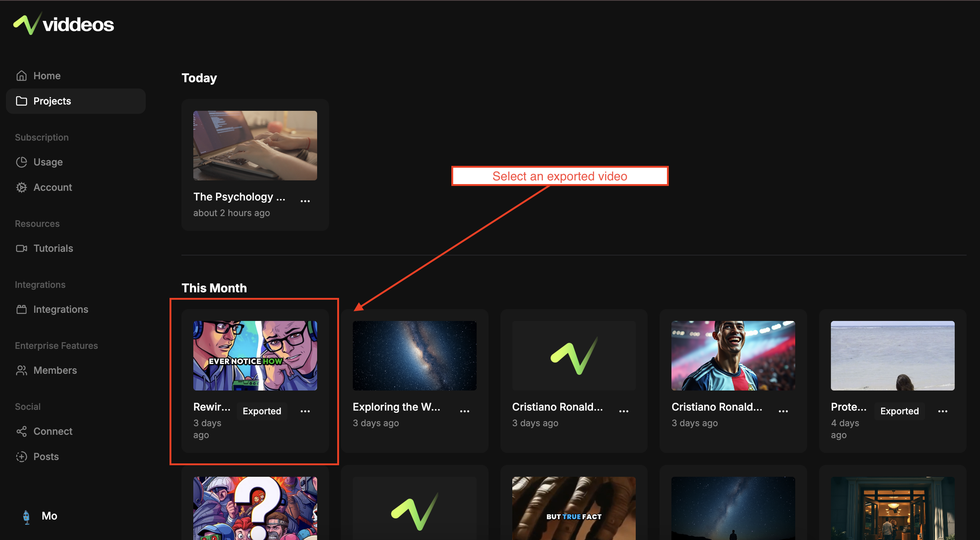Open the Prote... beach thumbnail
980x540 pixels.
[893, 356]
